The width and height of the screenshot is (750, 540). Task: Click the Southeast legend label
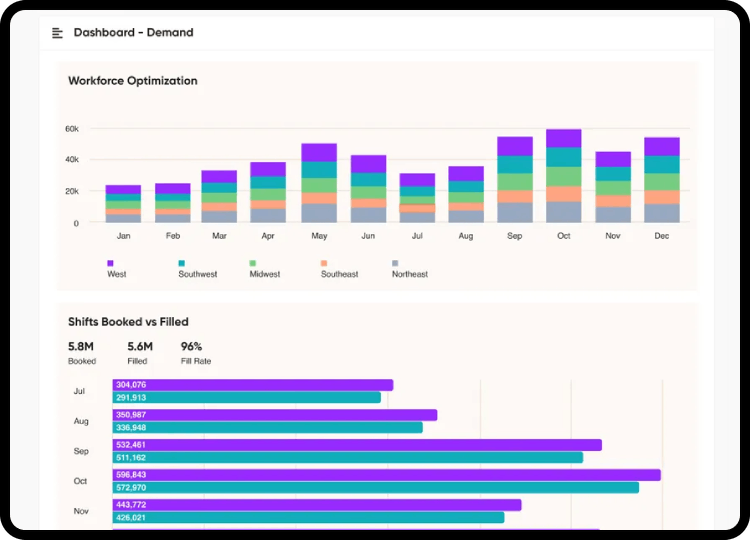tap(339, 274)
